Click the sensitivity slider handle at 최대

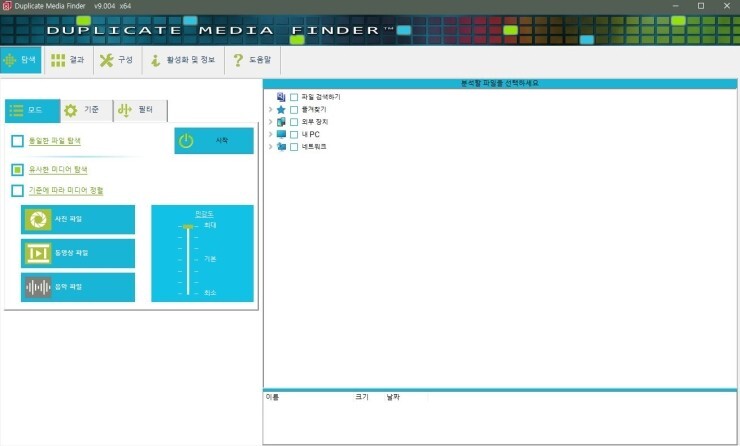coord(188,227)
